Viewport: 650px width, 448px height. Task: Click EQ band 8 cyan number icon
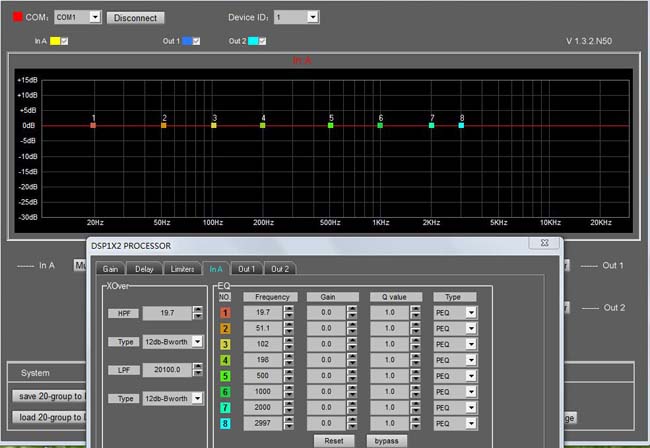click(225, 424)
